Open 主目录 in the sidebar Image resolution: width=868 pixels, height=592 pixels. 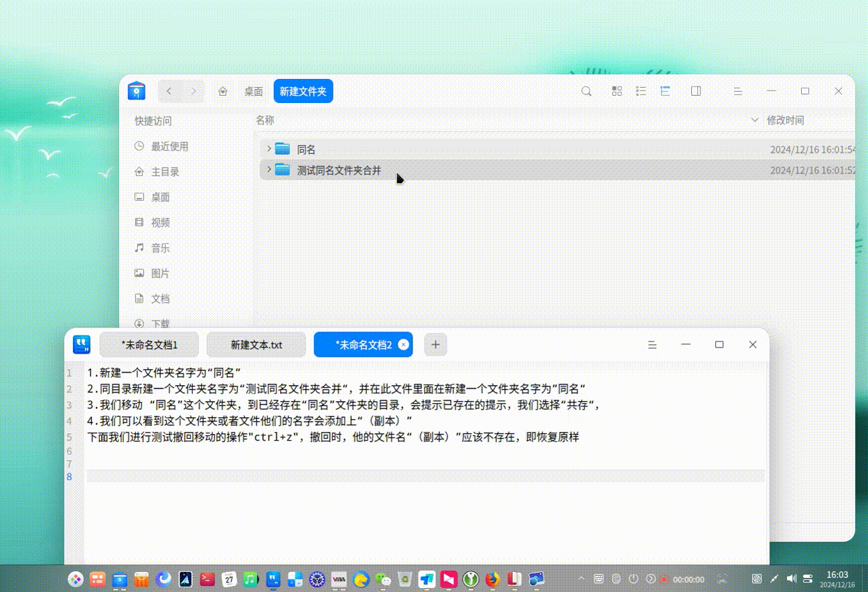tap(157, 171)
